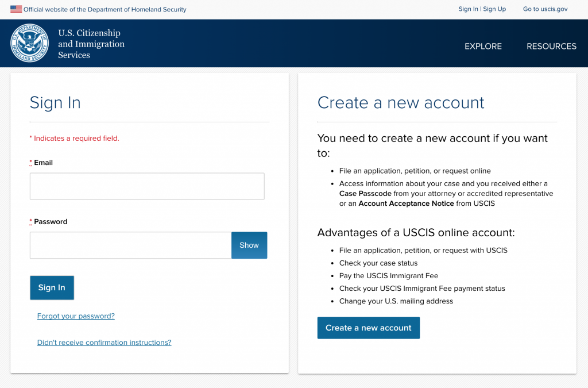
Task: Click Didn't receive confirmation instructions link
Action: pos(104,343)
